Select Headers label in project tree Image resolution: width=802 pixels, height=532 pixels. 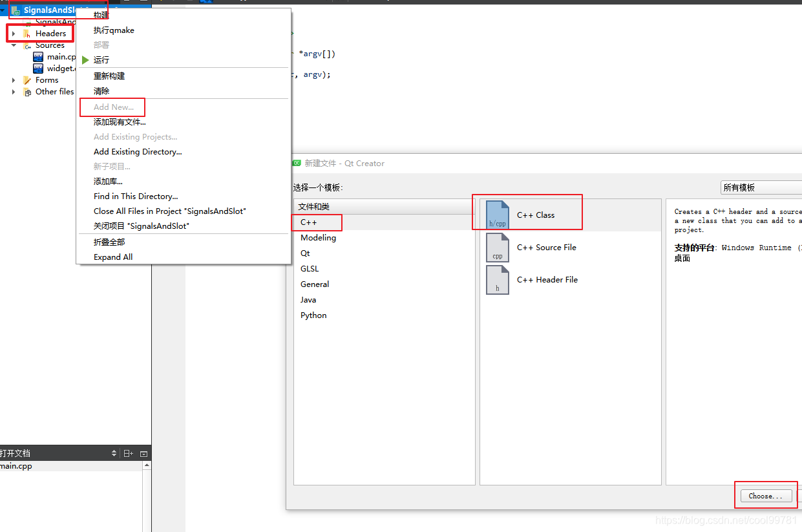[x=51, y=34]
